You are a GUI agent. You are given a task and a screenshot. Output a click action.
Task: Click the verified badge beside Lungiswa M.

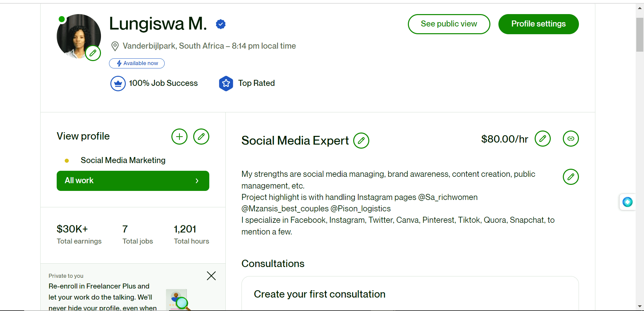coord(221,24)
